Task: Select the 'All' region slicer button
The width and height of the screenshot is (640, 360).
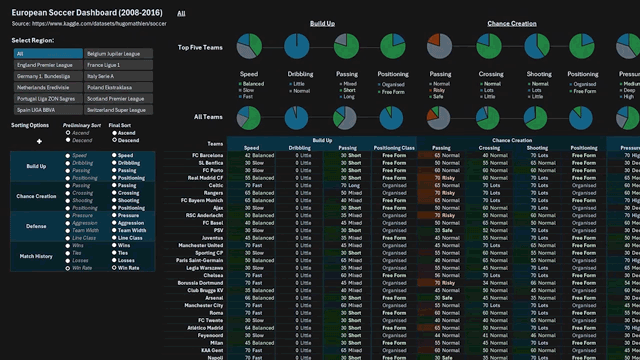Action: coord(48,53)
